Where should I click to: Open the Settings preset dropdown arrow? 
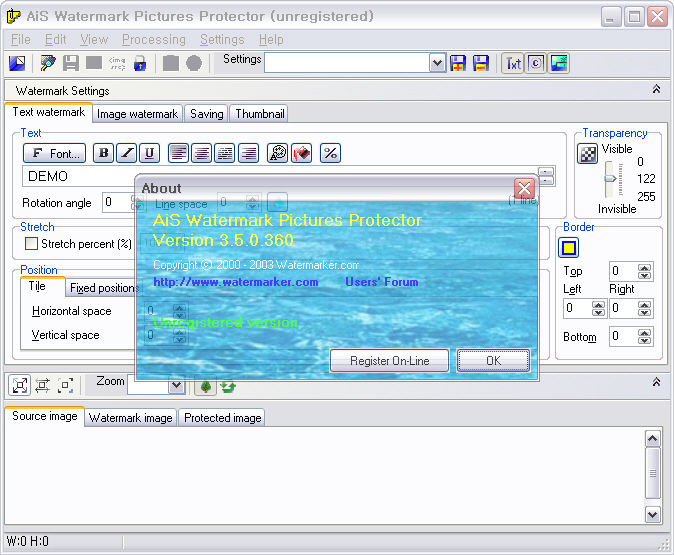coord(438,63)
